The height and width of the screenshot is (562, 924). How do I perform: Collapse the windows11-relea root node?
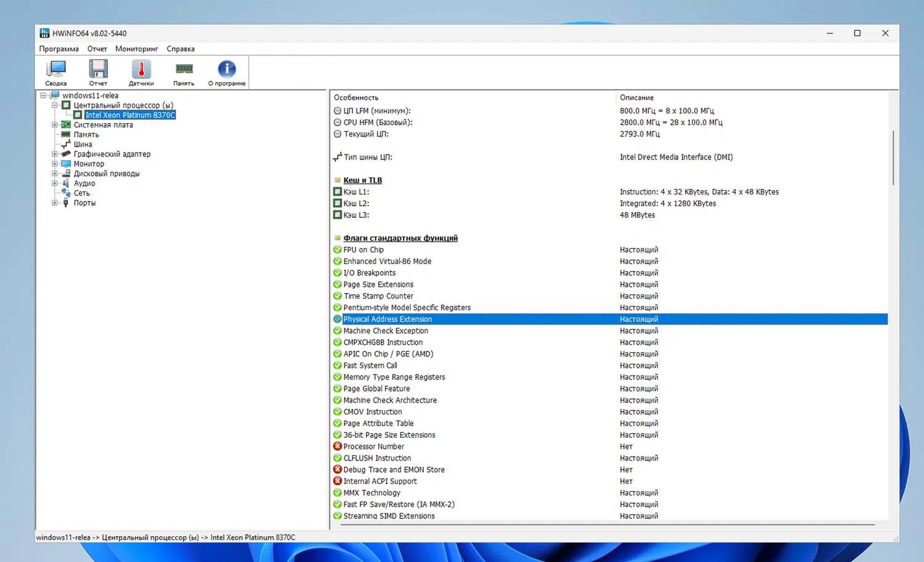(x=43, y=95)
